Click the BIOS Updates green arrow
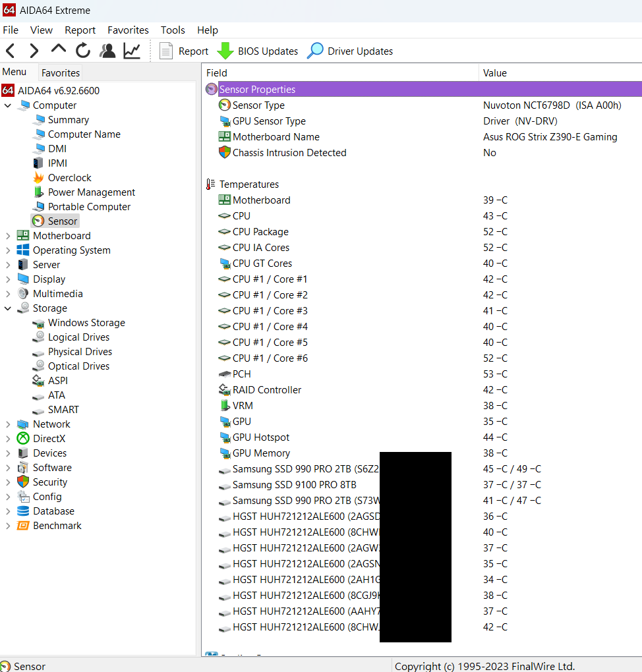The image size is (642, 672). click(226, 51)
